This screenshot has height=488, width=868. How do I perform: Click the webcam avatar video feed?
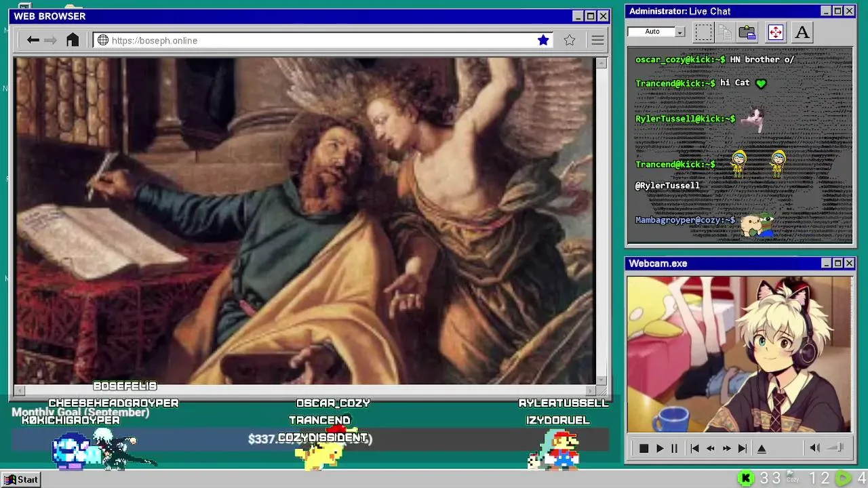pyautogui.click(x=739, y=354)
